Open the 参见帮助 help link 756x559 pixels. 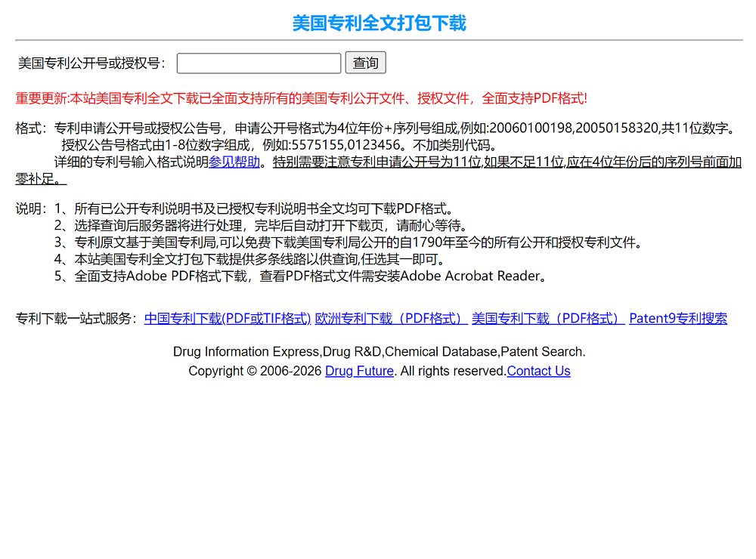(234, 162)
